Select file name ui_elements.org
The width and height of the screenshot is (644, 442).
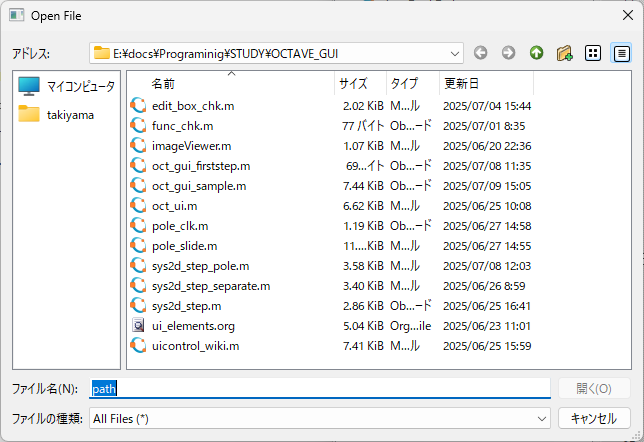[193, 326]
